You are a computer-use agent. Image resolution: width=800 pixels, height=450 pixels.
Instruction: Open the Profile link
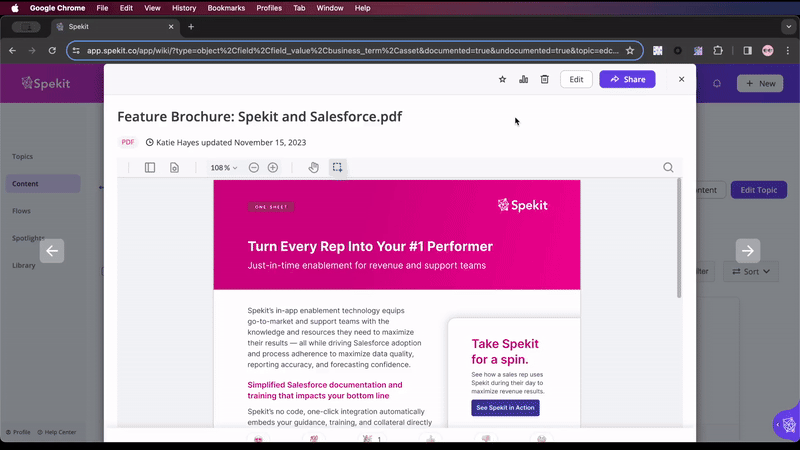tap(18, 432)
